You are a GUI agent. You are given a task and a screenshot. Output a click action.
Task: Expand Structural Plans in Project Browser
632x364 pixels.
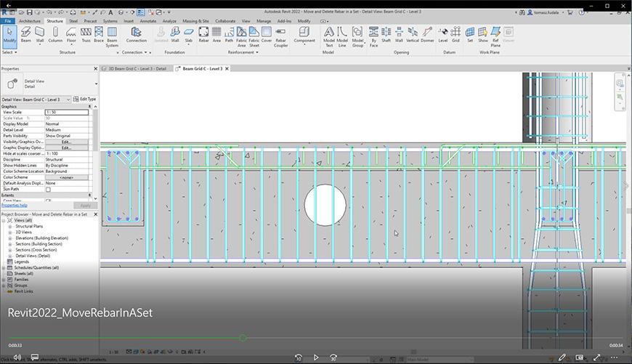pyautogui.click(x=10, y=227)
